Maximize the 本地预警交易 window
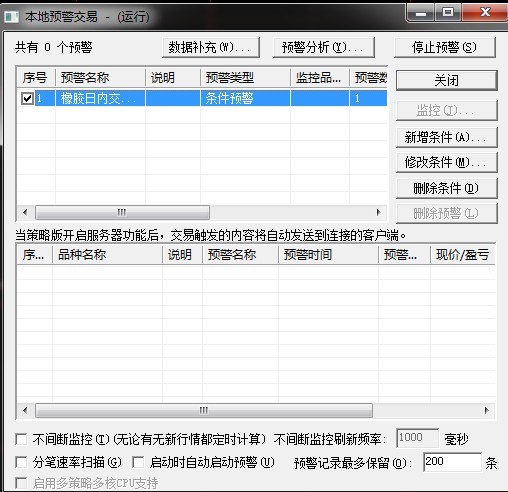Screen dimensions: 508x492 coord(448,13)
